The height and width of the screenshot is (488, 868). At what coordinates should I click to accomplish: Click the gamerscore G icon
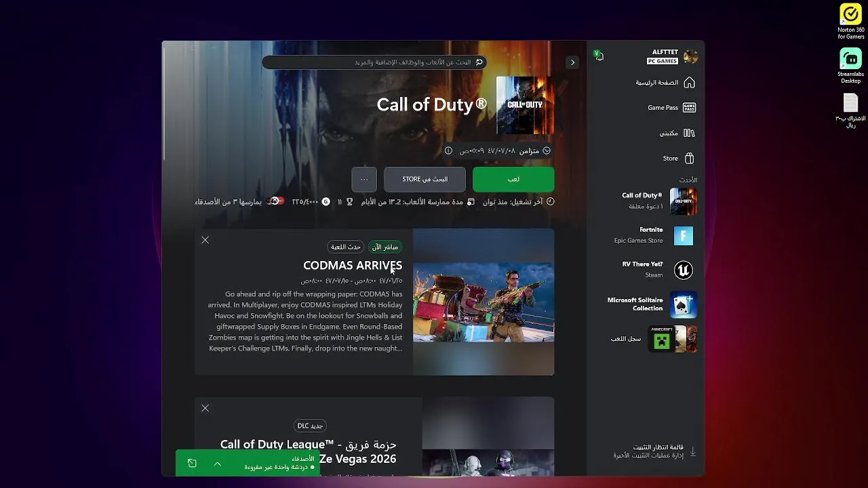point(325,201)
